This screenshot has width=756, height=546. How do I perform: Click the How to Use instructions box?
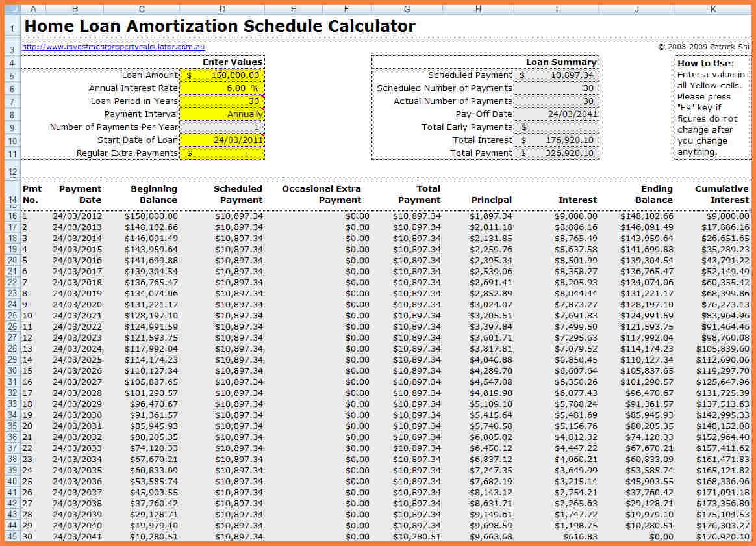712,107
